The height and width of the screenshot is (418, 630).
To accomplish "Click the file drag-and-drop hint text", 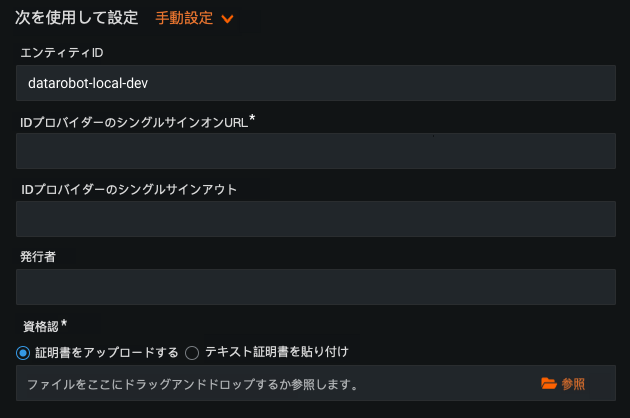I will tap(192, 384).
